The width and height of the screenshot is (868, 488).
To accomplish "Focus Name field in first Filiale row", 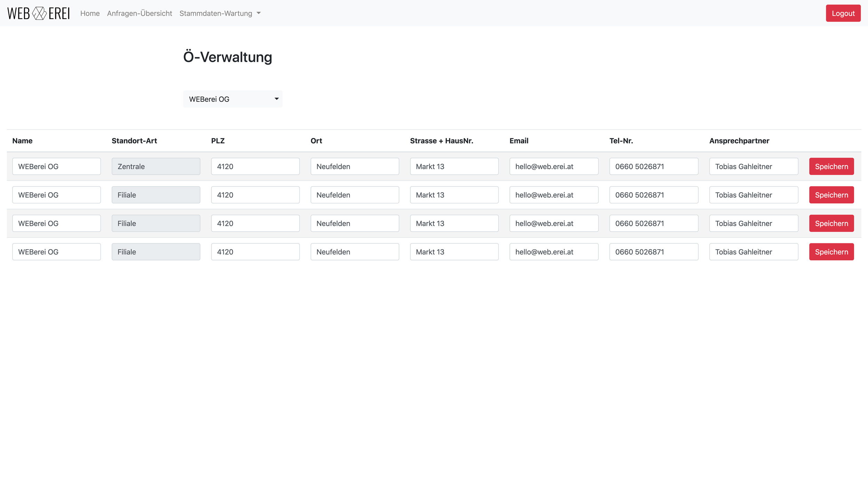I will coord(56,195).
